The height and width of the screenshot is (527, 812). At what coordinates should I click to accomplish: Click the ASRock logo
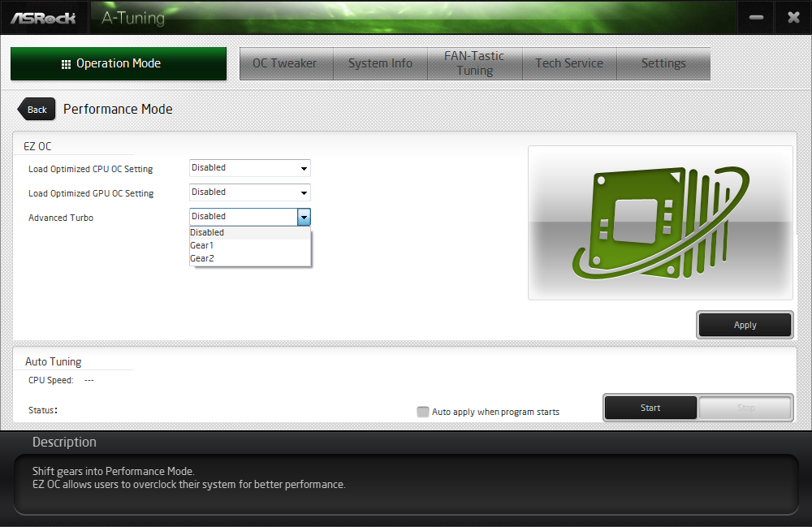[x=44, y=18]
